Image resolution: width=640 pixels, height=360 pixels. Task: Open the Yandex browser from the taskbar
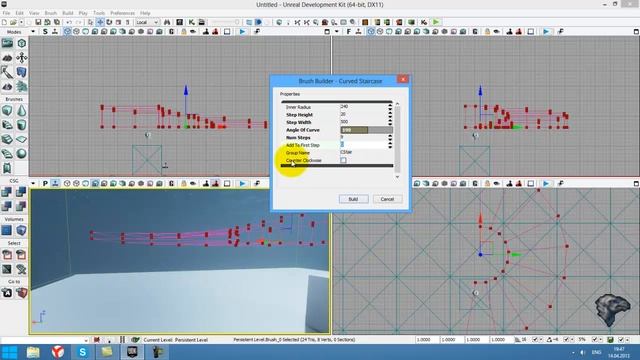click(58, 352)
